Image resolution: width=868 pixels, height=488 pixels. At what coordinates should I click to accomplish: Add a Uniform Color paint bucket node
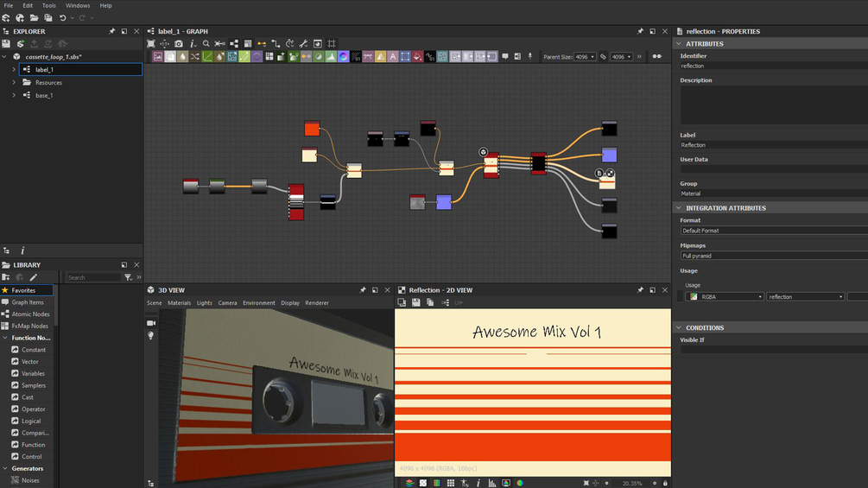417,56
